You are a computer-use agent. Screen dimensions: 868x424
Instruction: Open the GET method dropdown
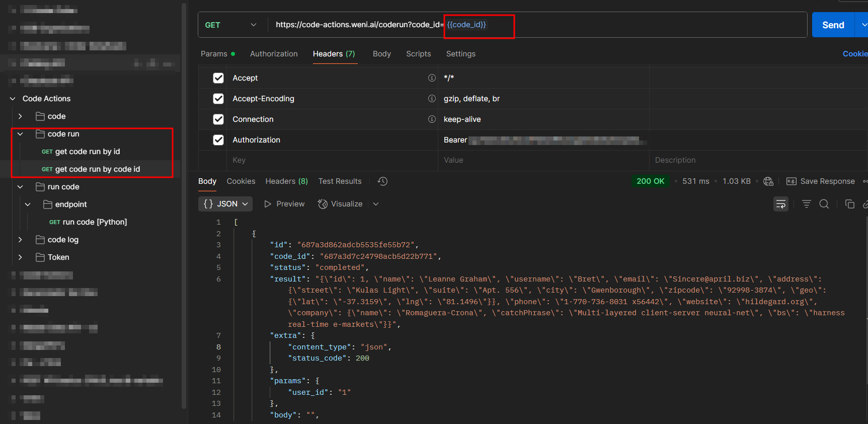tap(230, 25)
